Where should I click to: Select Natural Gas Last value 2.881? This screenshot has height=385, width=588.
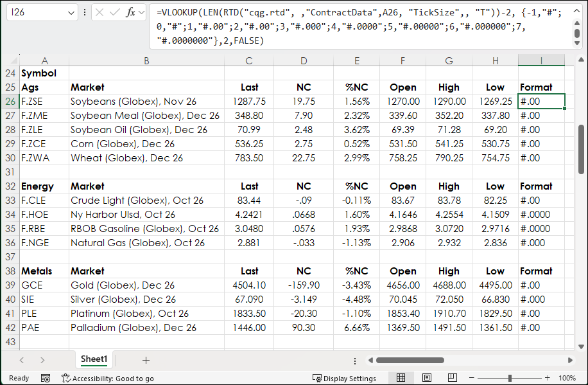249,243
